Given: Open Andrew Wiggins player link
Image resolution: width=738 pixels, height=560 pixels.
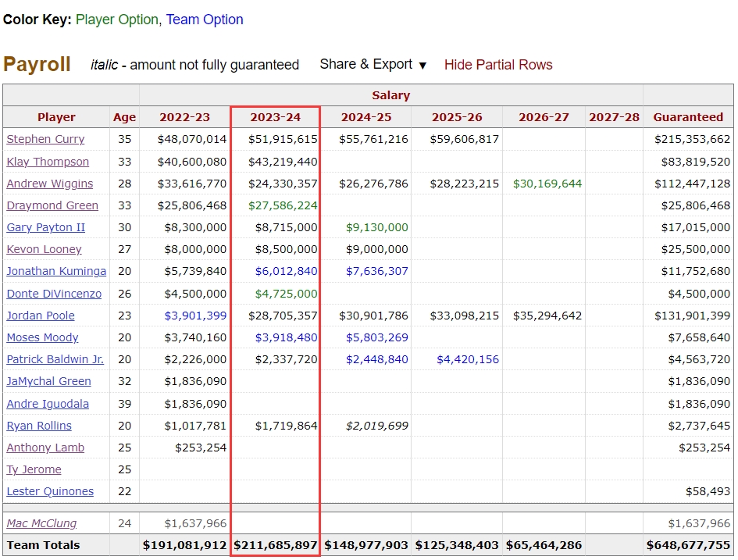Looking at the screenshot, I should [49, 184].
